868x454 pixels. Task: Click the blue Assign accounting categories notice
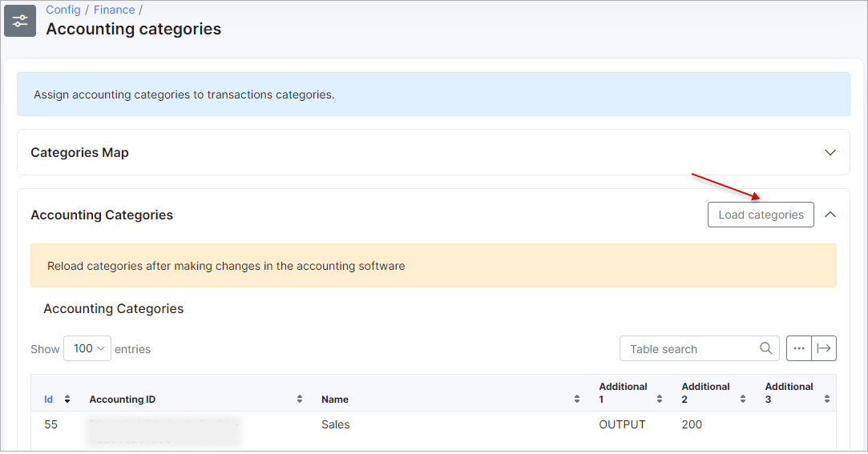(434, 94)
